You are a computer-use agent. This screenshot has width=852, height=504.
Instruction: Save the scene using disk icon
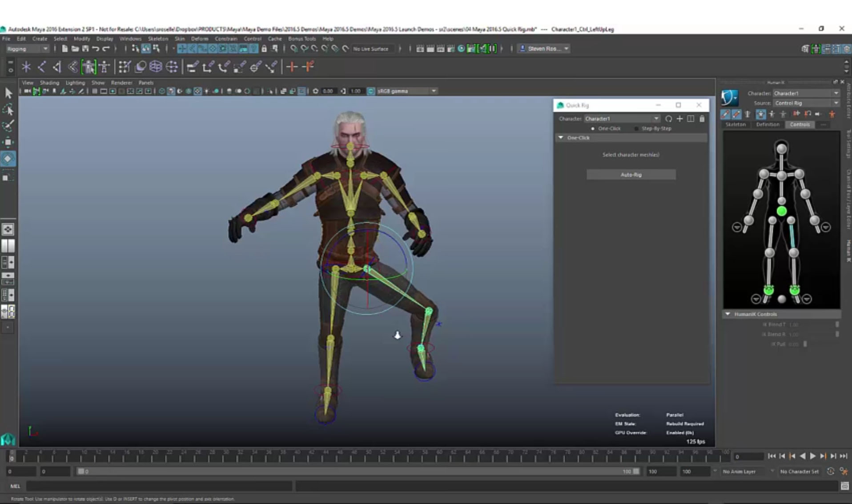85,48
